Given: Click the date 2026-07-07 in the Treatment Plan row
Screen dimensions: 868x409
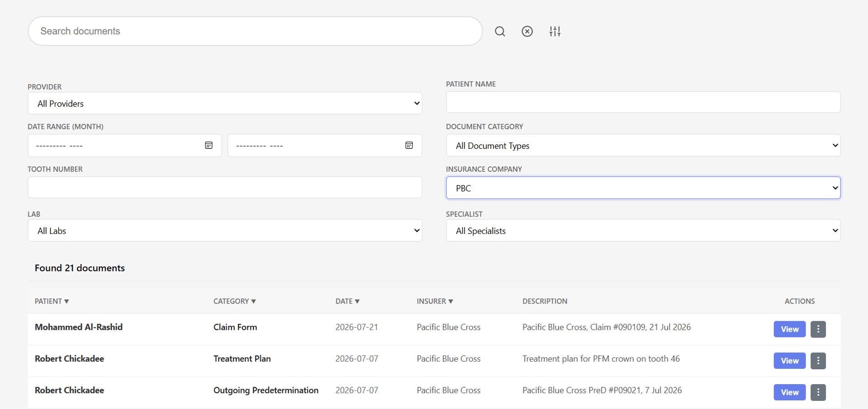Looking at the screenshot, I should pos(357,359).
